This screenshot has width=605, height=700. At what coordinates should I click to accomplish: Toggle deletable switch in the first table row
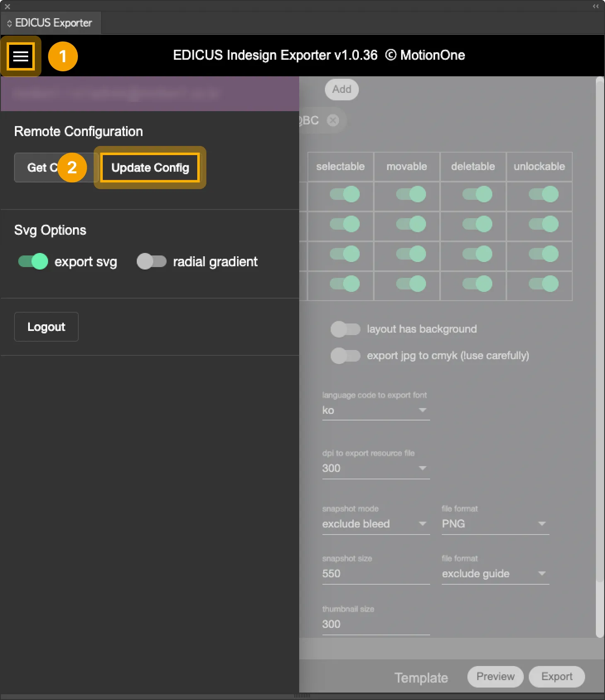point(477,194)
